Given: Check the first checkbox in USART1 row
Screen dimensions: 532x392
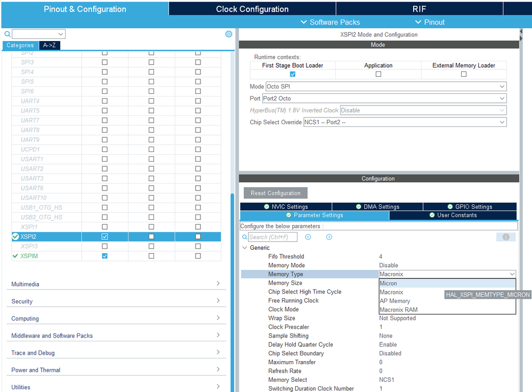Looking at the screenshot, I should point(104,159).
